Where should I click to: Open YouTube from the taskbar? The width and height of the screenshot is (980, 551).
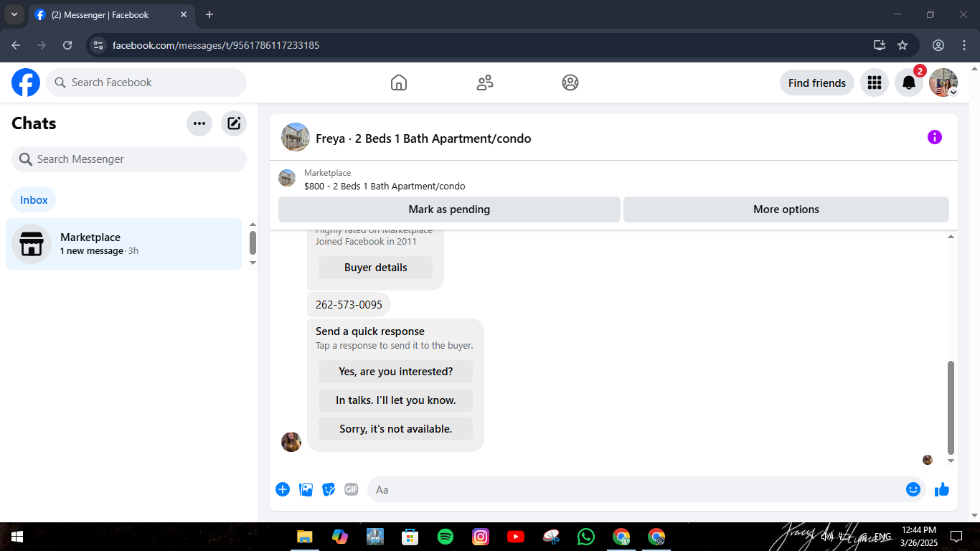click(x=516, y=537)
